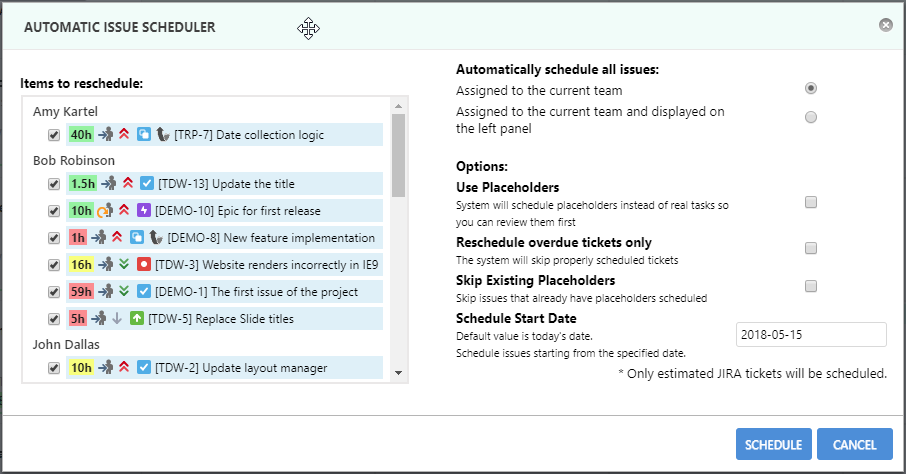Focus the Schedule Start Date field
This screenshot has height=474, width=906.
click(x=811, y=335)
